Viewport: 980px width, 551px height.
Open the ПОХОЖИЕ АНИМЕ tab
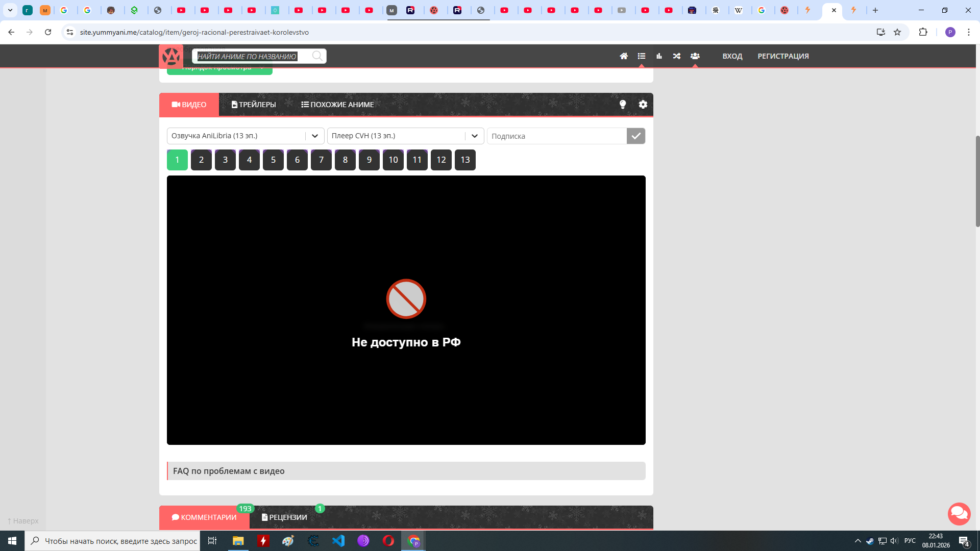(337, 105)
